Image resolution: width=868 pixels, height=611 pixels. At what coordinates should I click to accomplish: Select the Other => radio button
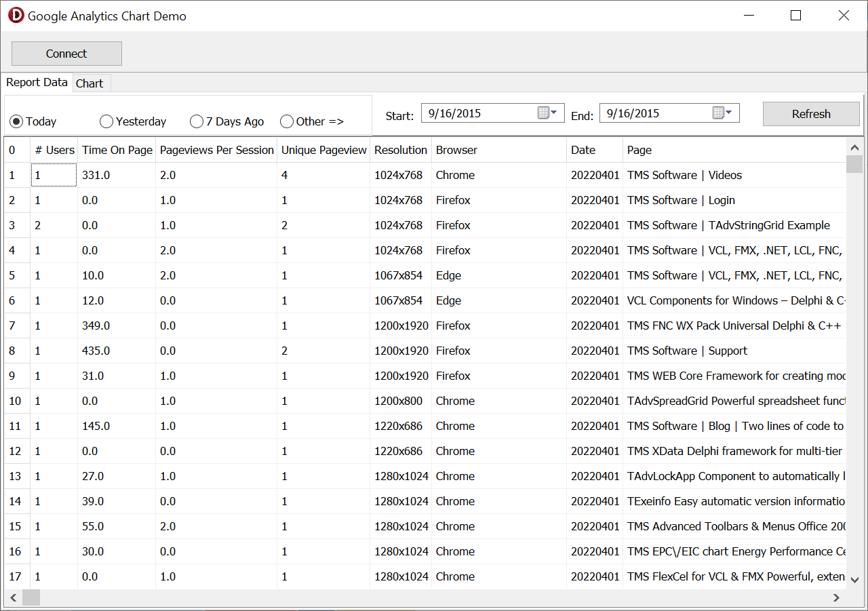[x=312, y=121]
